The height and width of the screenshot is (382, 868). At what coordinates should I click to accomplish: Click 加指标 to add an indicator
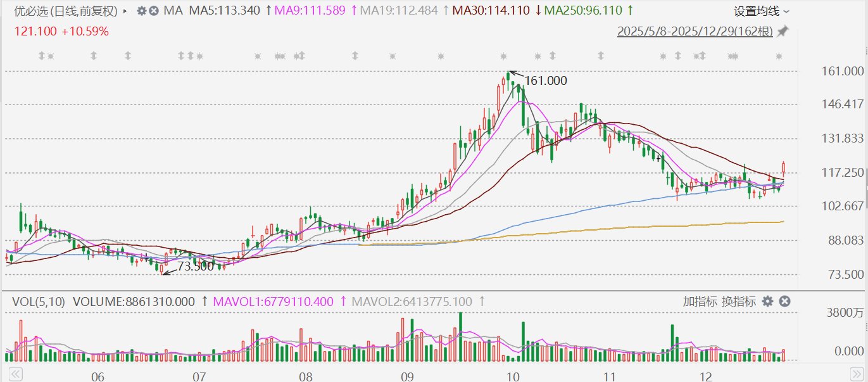tap(700, 302)
